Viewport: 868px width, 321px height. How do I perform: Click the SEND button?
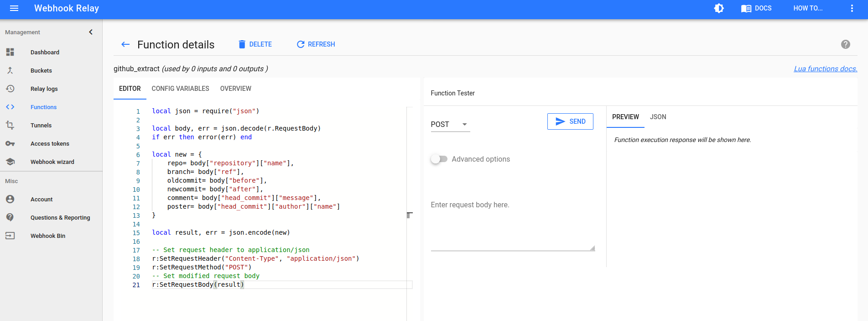pos(570,121)
